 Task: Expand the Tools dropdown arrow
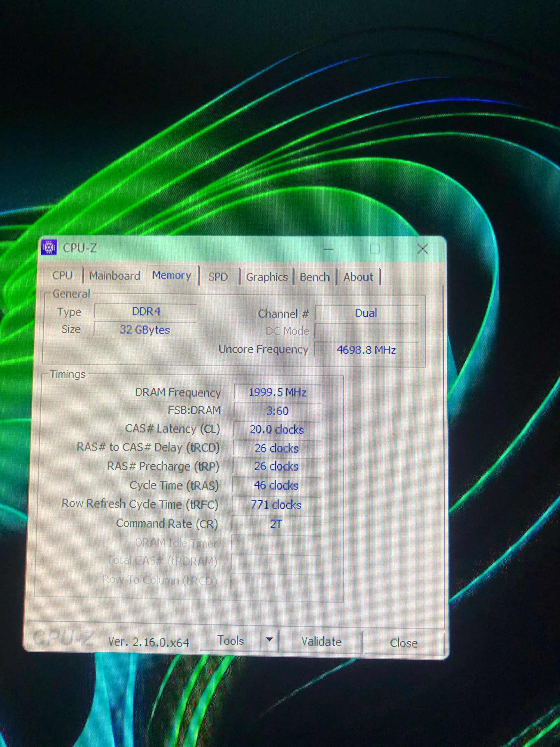pyautogui.click(x=269, y=640)
